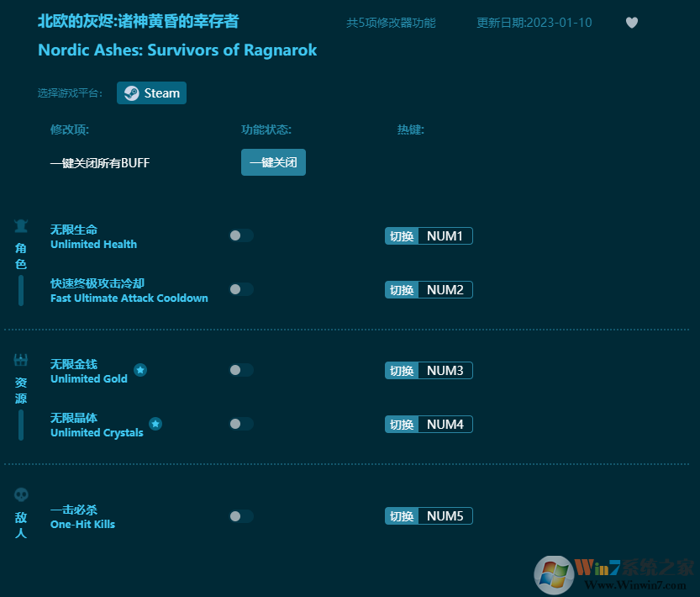Click the 功能状态 column header
The width and height of the screenshot is (700, 597).
tap(266, 129)
